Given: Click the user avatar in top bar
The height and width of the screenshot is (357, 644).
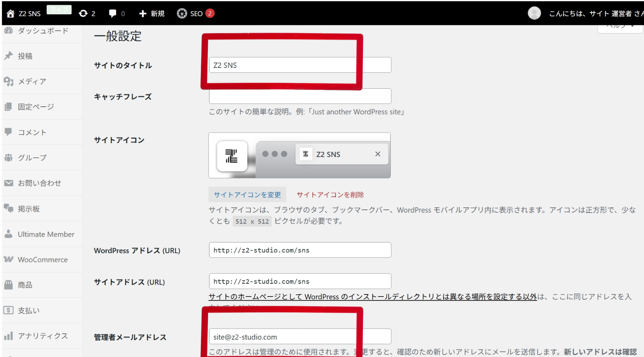Looking at the screenshot, I should coord(534,13).
